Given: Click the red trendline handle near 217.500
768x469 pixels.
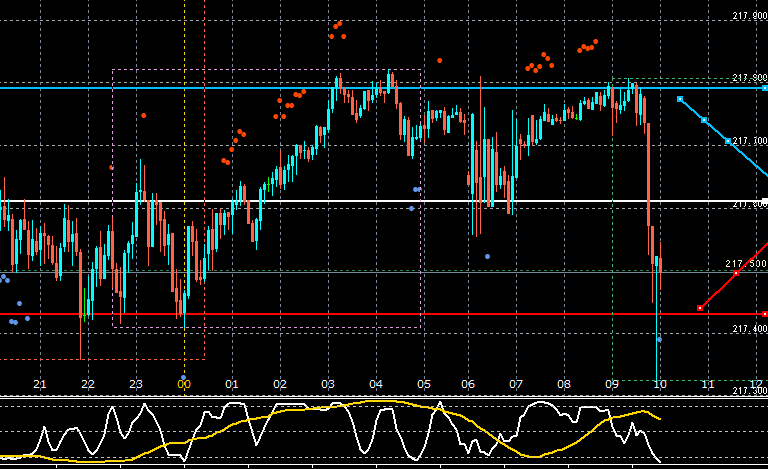Looking at the screenshot, I should (x=736, y=273).
